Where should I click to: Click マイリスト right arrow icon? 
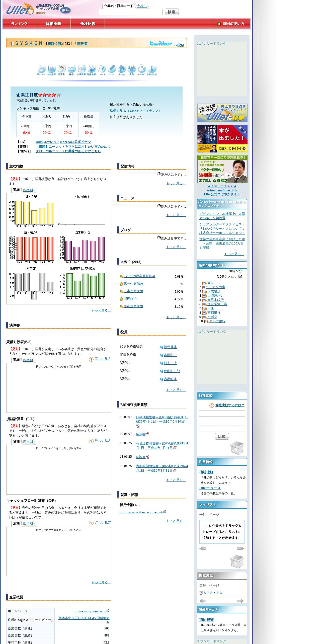(x=240, y=548)
